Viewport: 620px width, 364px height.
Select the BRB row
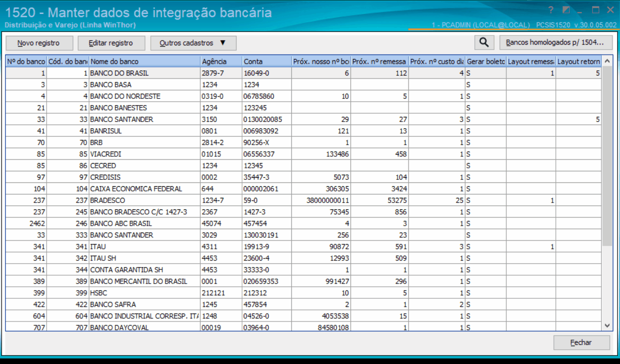point(303,142)
